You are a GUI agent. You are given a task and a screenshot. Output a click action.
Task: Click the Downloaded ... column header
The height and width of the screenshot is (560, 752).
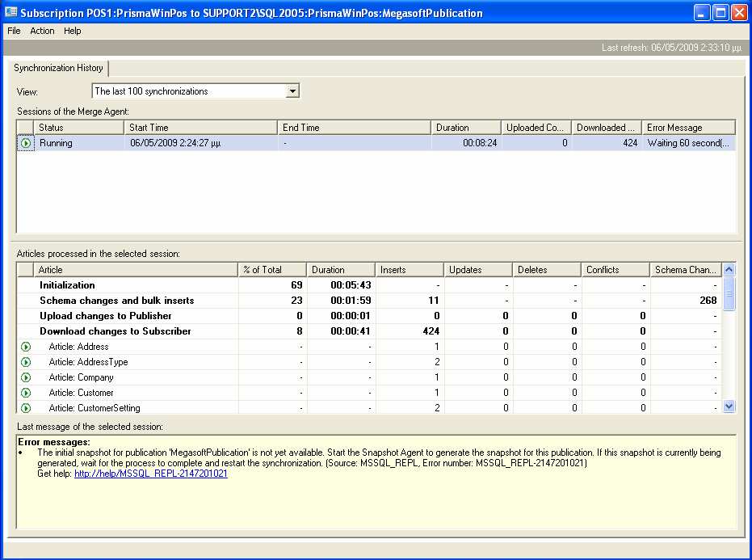pos(606,128)
